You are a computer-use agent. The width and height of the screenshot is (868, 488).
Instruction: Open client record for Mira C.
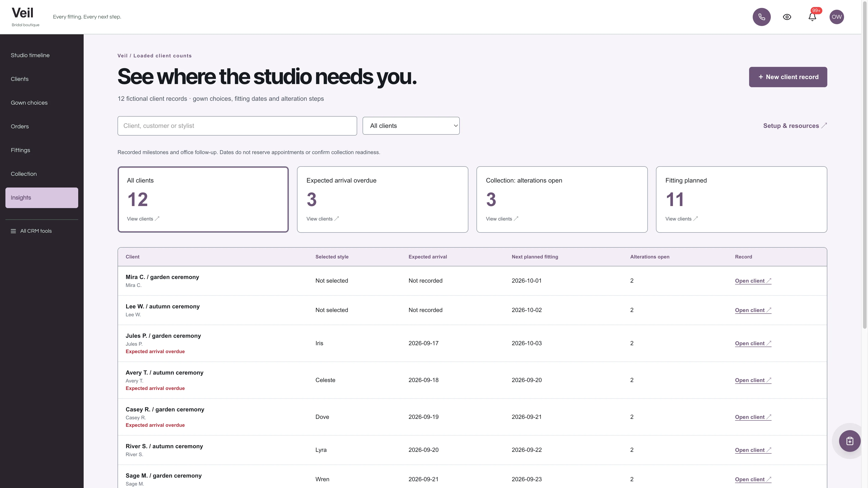[x=753, y=281]
